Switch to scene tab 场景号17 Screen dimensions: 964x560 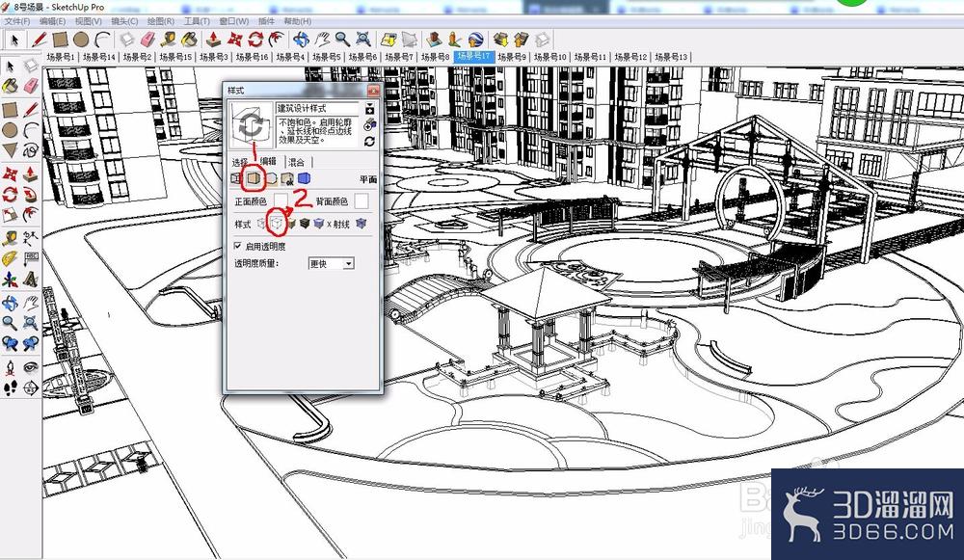point(473,57)
